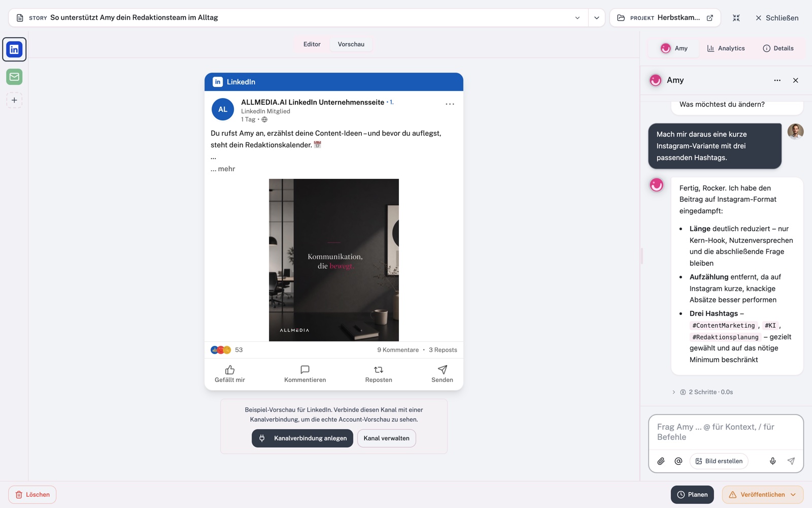Click the collapse view arrows icon

pyautogui.click(x=736, y=18)
